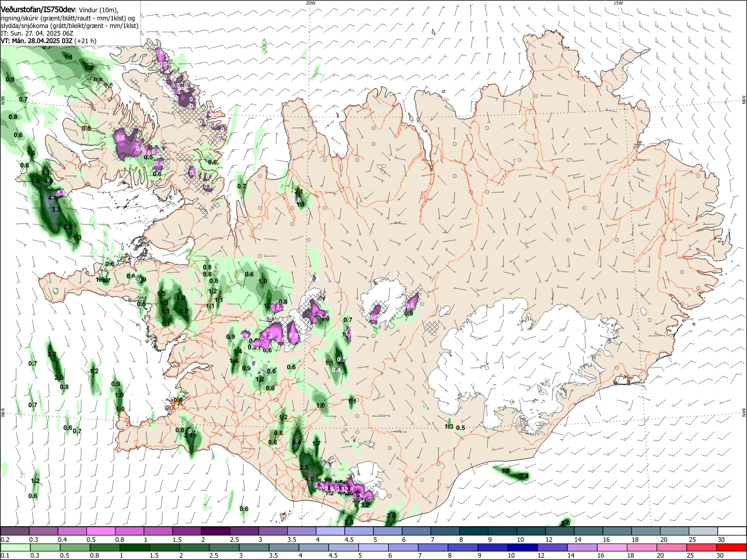Click the '(+21 h)' forecast offset
The image size is (747, 560).
[x=86, y=41]
